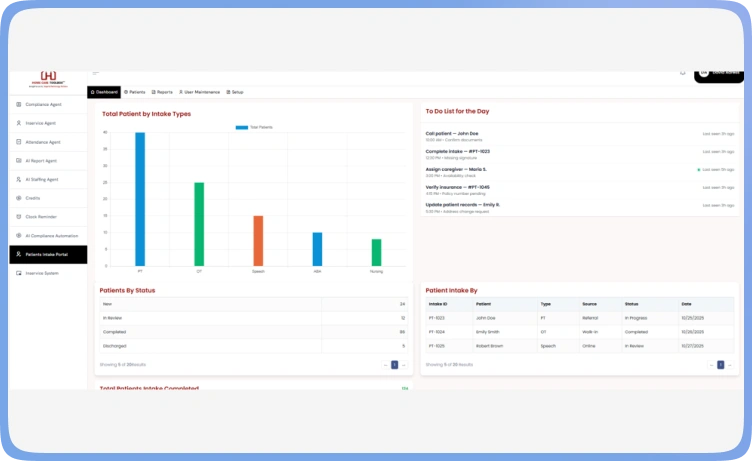Screen dimensions: 752x461
Task: Click the Compliance Agent sidebar icon
Action: pyautogui.click(x=19, y=104)
